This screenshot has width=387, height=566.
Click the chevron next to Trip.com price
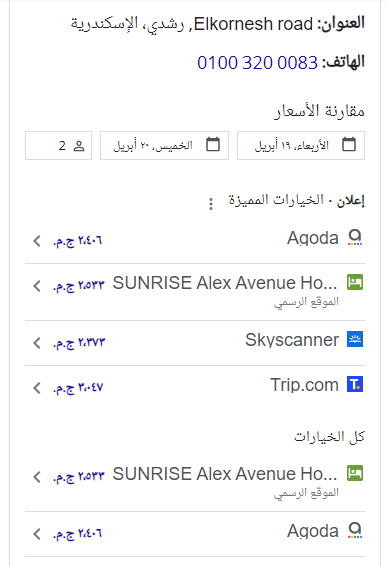pos(37,388)
